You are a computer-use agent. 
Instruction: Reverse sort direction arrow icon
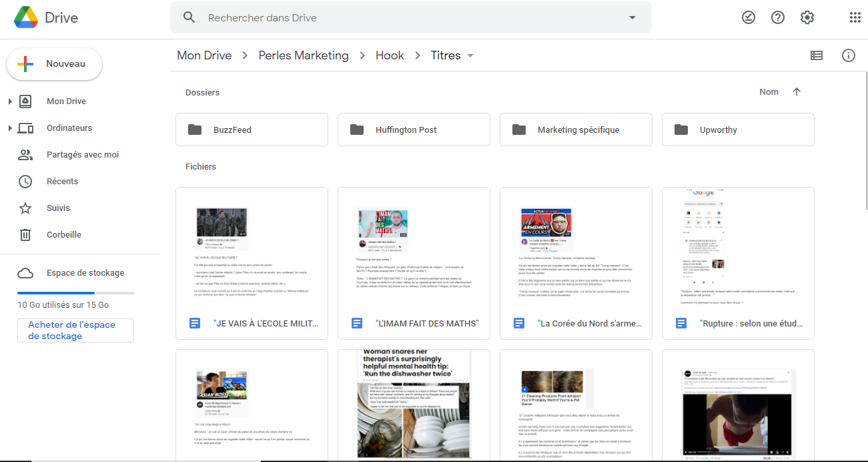pyautogui.click(x=797, y=92)
